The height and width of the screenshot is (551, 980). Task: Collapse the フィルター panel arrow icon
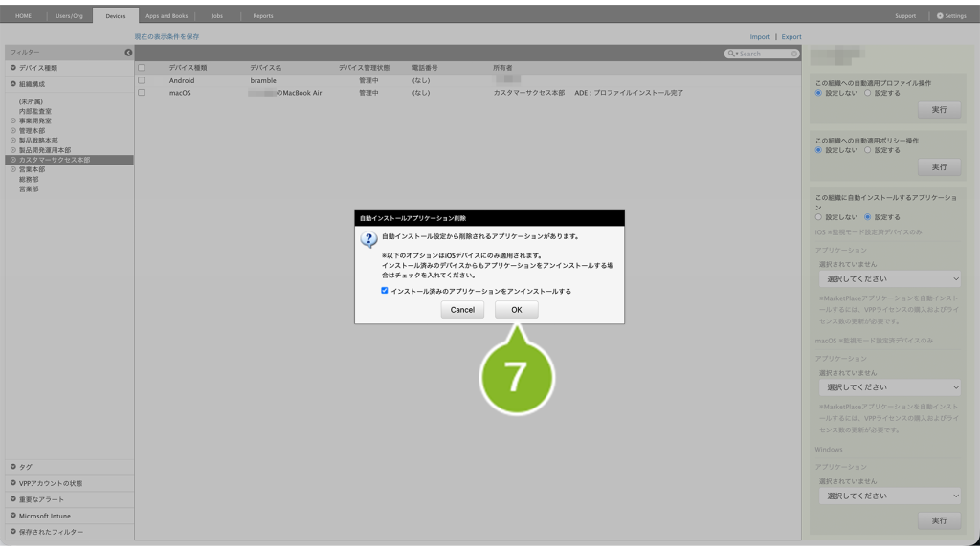point(128,53)
